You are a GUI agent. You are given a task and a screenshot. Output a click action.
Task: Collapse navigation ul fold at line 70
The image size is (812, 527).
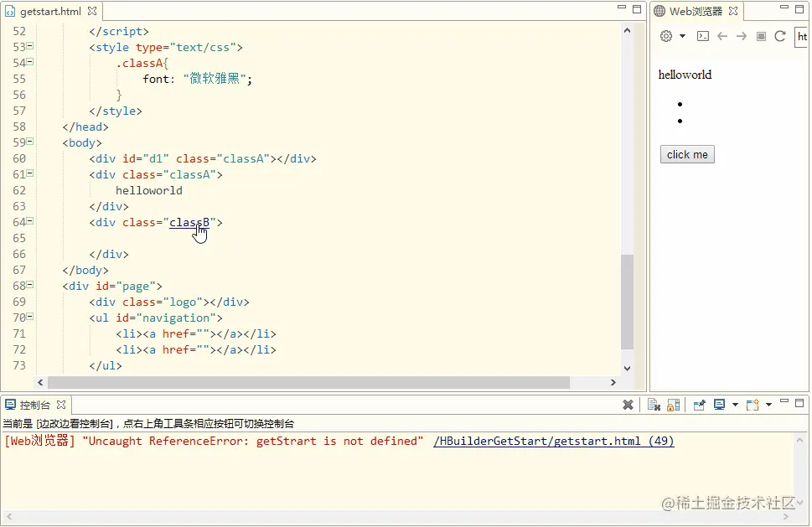pos(30,317)
